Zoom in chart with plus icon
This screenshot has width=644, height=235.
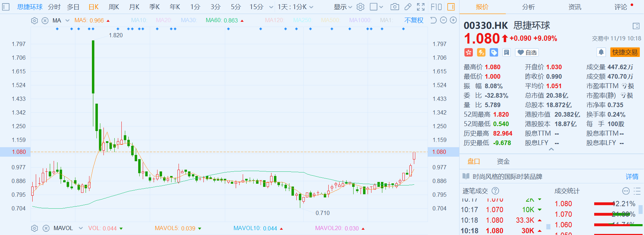click(x=453, y=20)
